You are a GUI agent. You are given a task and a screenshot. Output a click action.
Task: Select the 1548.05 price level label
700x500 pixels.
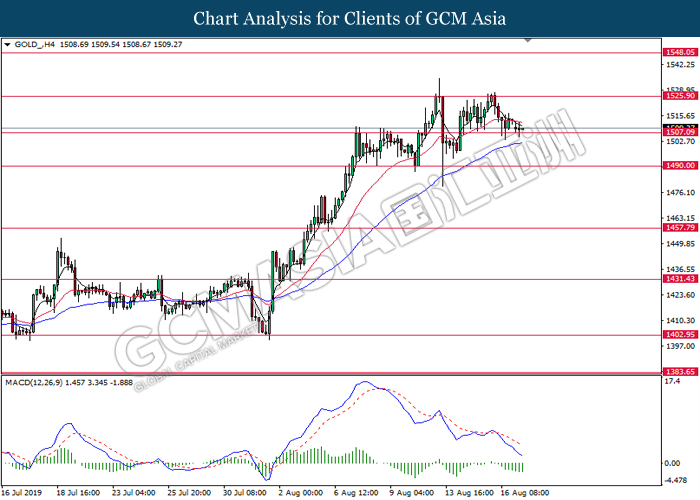click(680, 53)
